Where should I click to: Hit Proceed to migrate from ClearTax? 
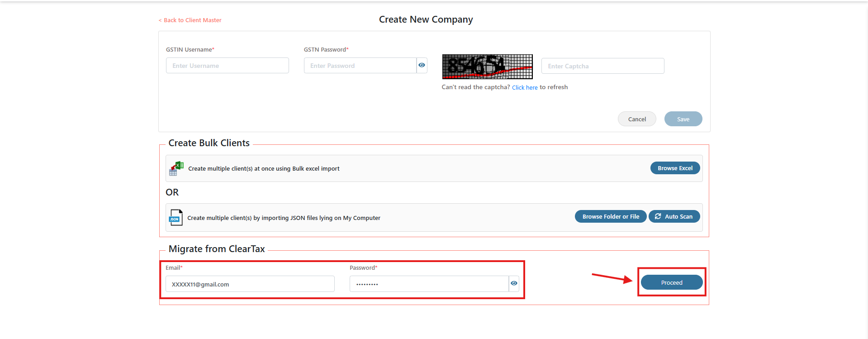tap(672, 282)
